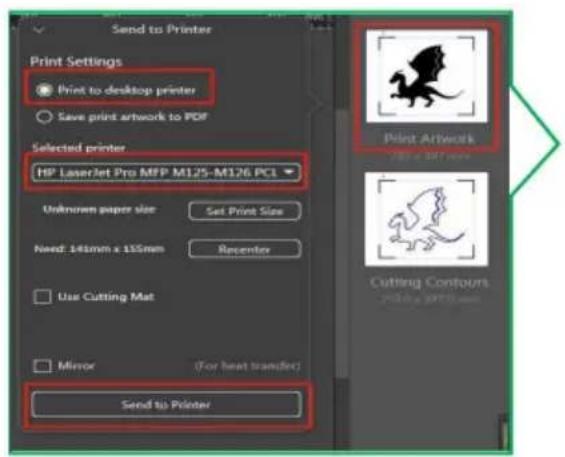Collapse the Send to Printer panel chevron
Viewport: 565px width, 457px height.
pyautogui.click(x=39, y=30)
